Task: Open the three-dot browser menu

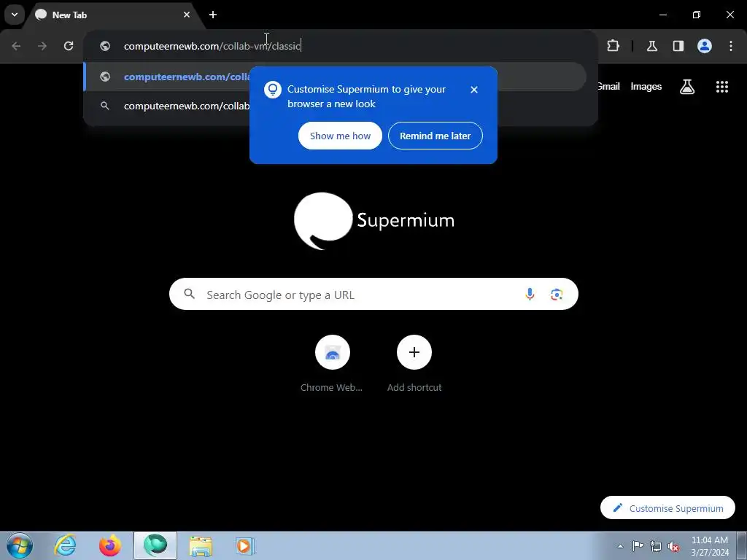Action: click(731, 46)
